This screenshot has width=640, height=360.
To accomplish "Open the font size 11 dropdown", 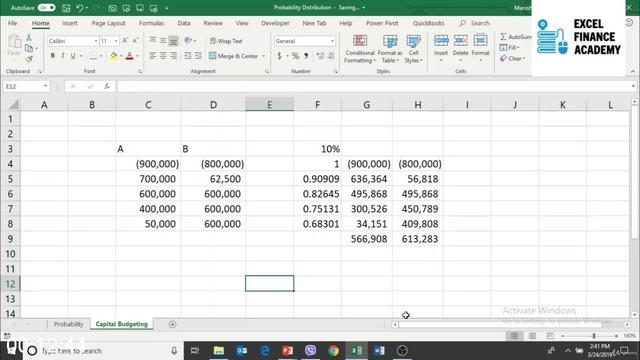I will pyautogui.click(x=116, y=41).
